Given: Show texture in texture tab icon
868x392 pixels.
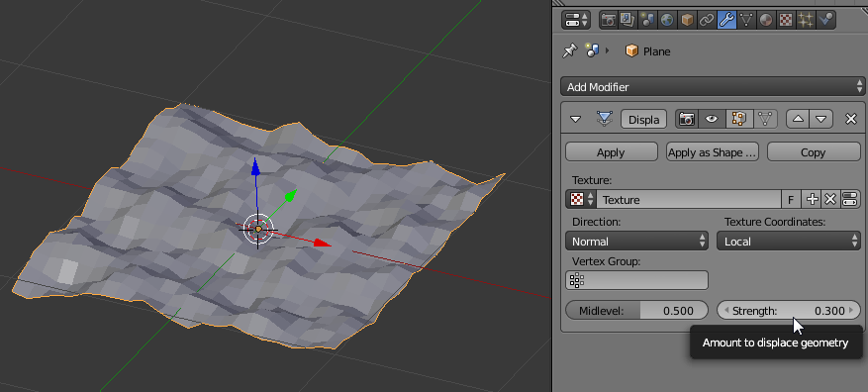Looking at the screenshot, I should 850,199.
